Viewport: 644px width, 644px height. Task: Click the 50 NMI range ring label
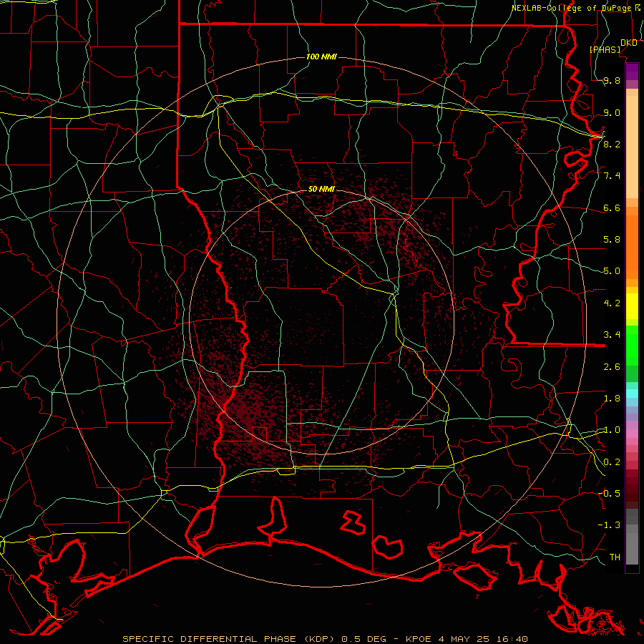point(321,189)
